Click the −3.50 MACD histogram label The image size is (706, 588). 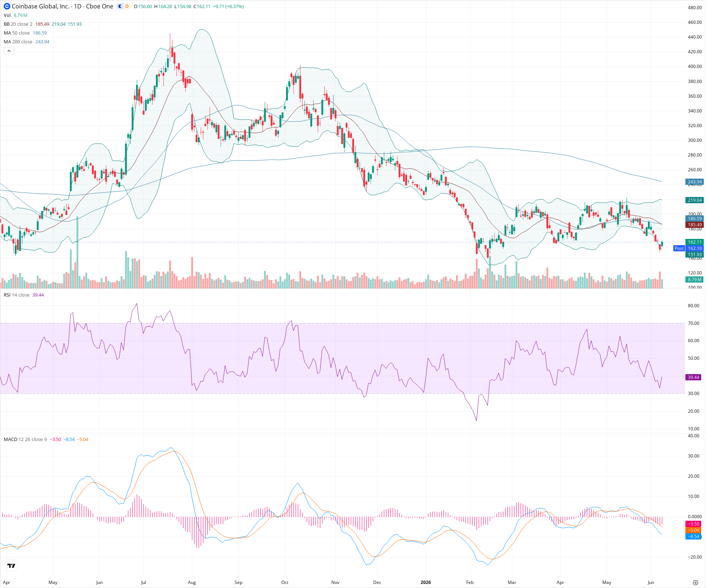(x=693, y=524)
